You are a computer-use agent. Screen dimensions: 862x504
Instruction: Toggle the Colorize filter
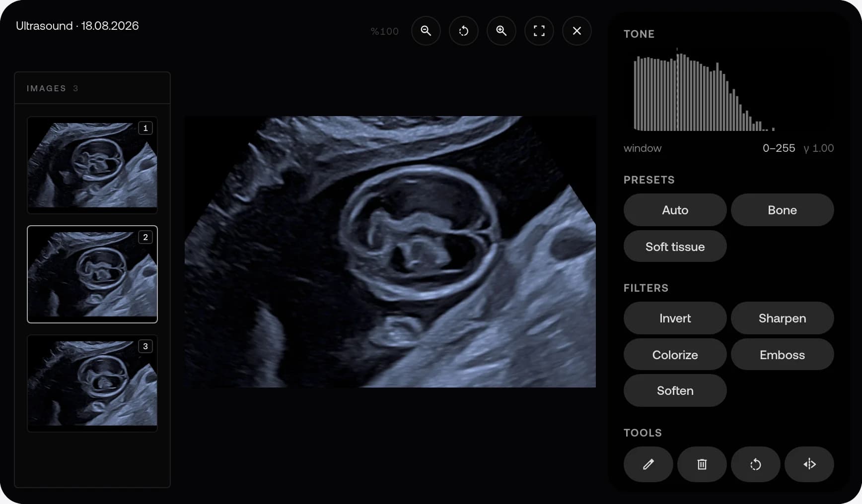[675, 355]
